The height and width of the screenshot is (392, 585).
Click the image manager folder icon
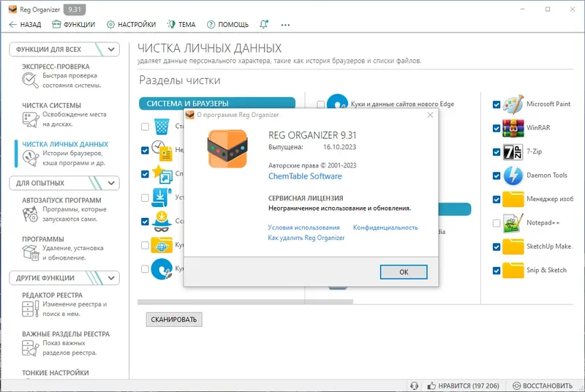click(x=513, y=199)
